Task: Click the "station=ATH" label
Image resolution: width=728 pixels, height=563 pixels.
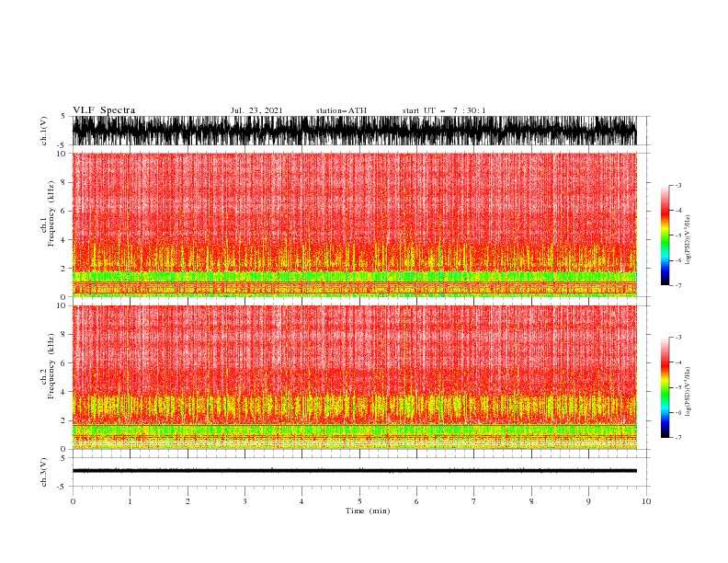Action: click(x=341, y=110)
